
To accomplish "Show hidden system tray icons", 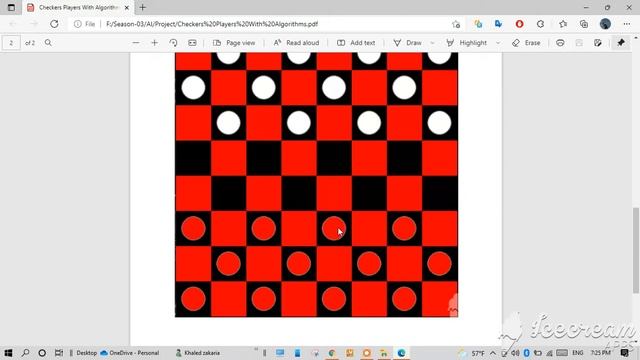I will (493, 353).
